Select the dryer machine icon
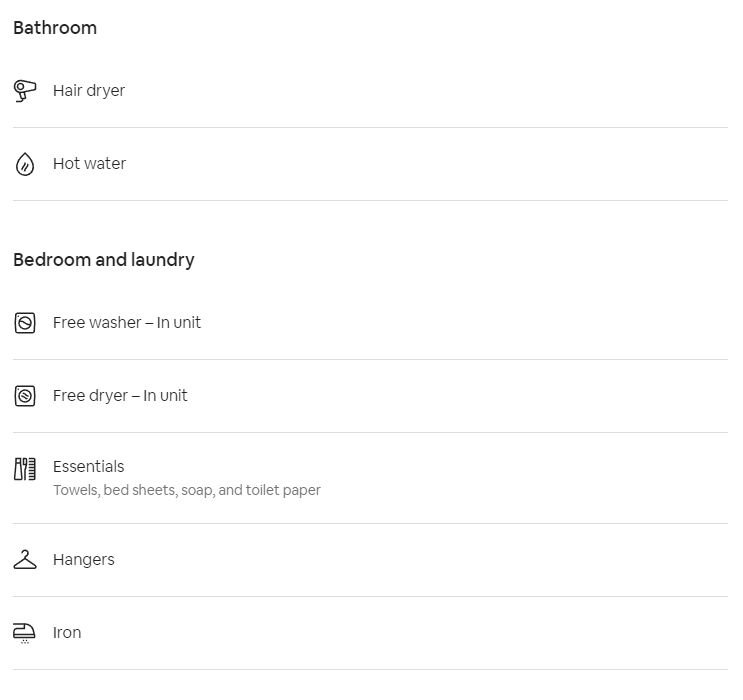The height and width of the screenshot is (700, 743). [x=25, y=396]
